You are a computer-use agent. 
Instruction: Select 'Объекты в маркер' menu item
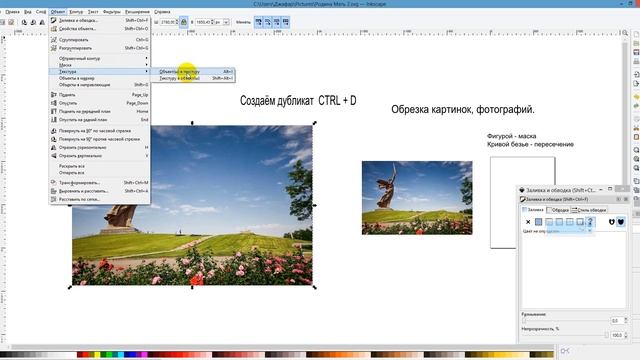click(100, 78)
